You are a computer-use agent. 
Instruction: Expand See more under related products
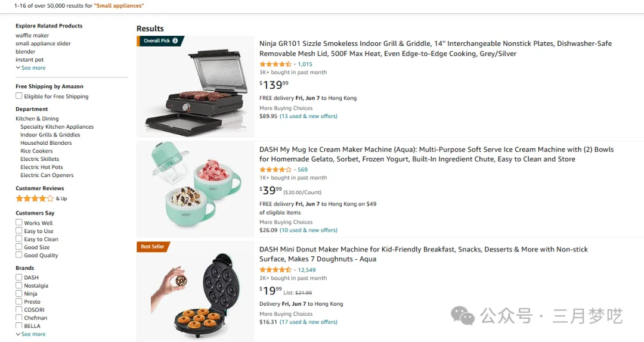(x=30, y=68)
